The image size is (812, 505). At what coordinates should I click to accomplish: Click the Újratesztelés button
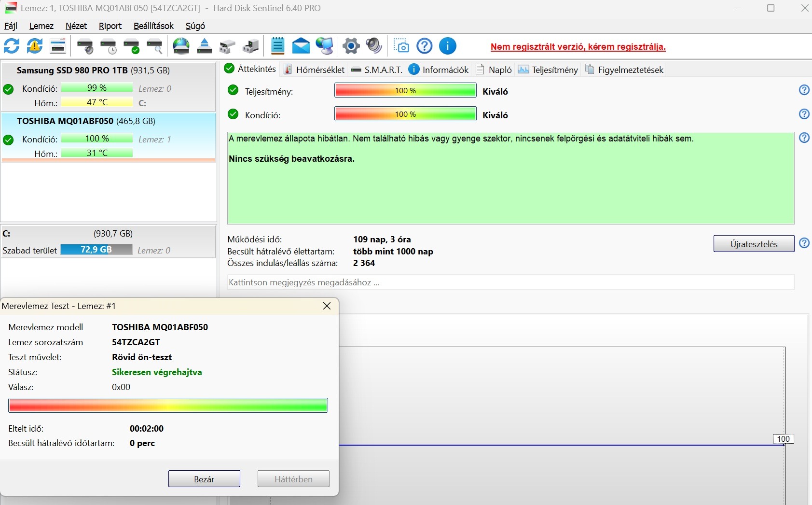pos(754,244)
